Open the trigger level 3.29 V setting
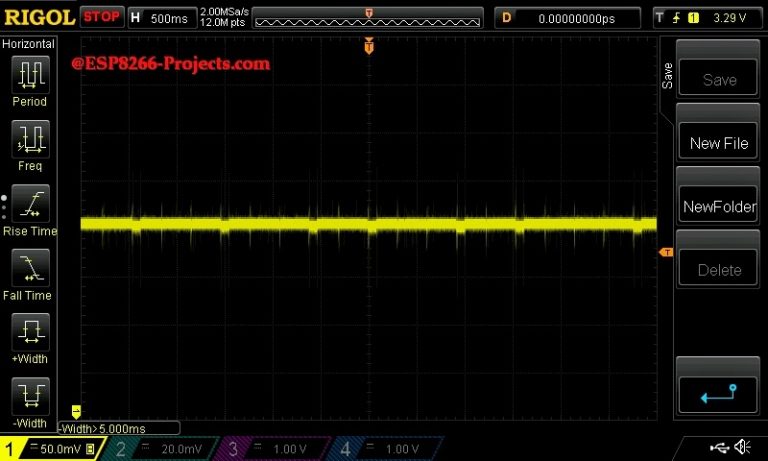The width and height of the screenshot is (768, 461). [705, 18]
